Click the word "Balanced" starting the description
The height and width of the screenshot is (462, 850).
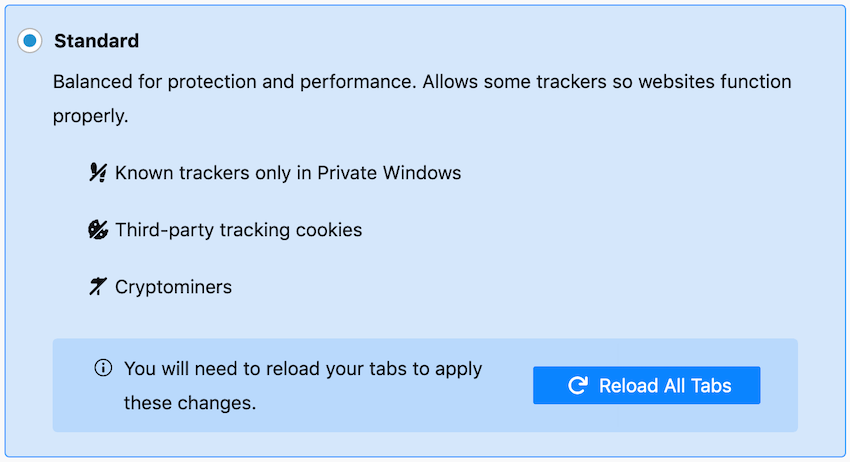click(90, 81)
